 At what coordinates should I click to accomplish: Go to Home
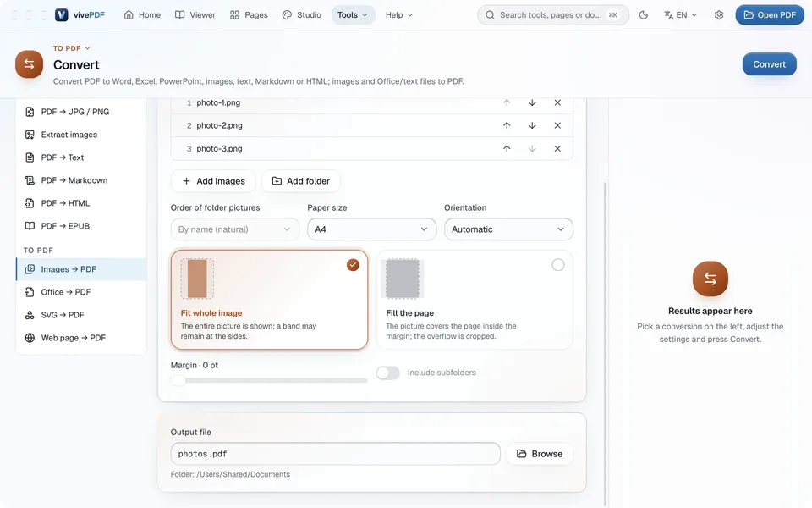tap(142, 15)
